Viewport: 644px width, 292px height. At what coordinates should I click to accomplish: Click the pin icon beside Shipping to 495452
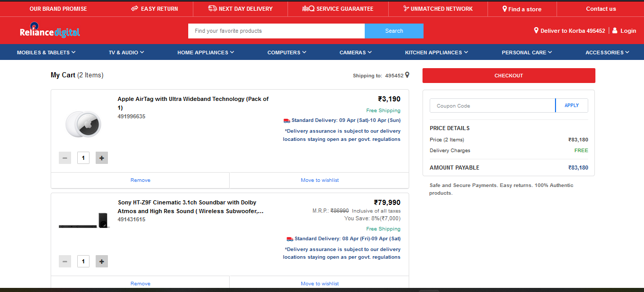click(407, 75)
